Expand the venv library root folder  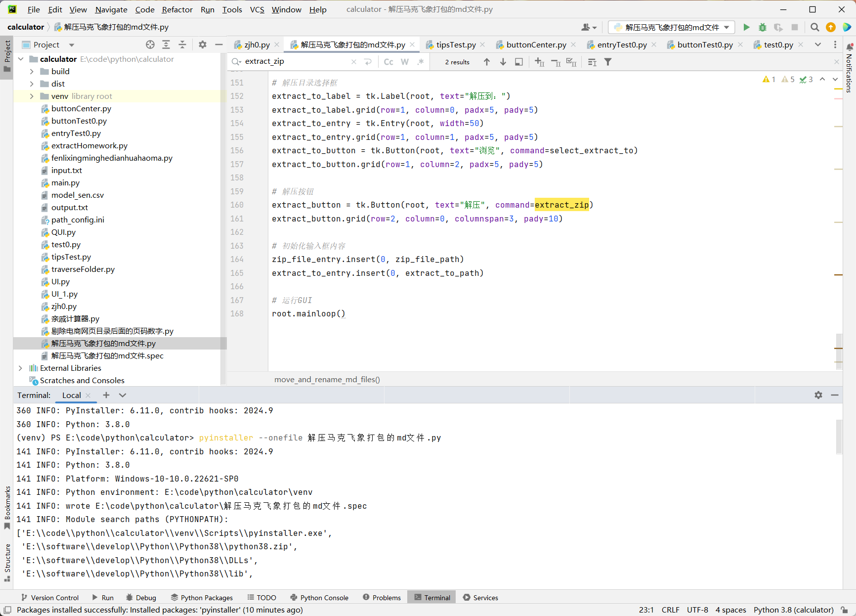pos(32,96)
